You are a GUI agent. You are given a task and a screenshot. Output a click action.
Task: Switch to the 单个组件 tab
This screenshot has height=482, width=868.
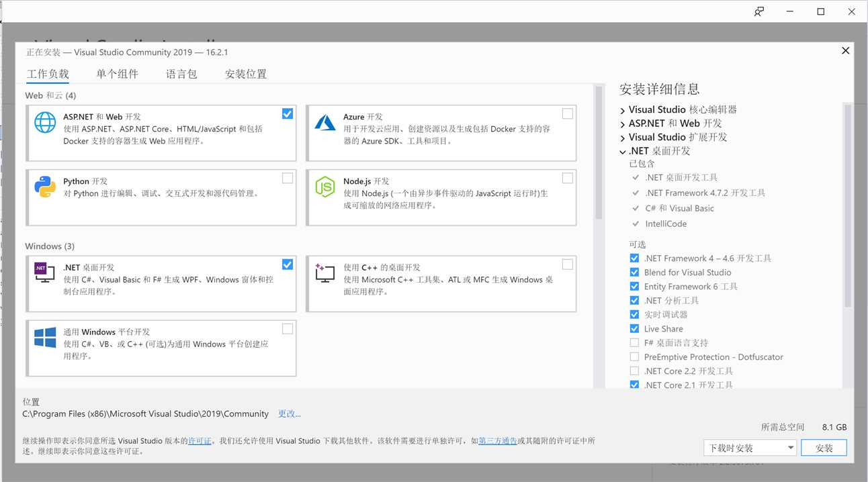coord(117,74)
